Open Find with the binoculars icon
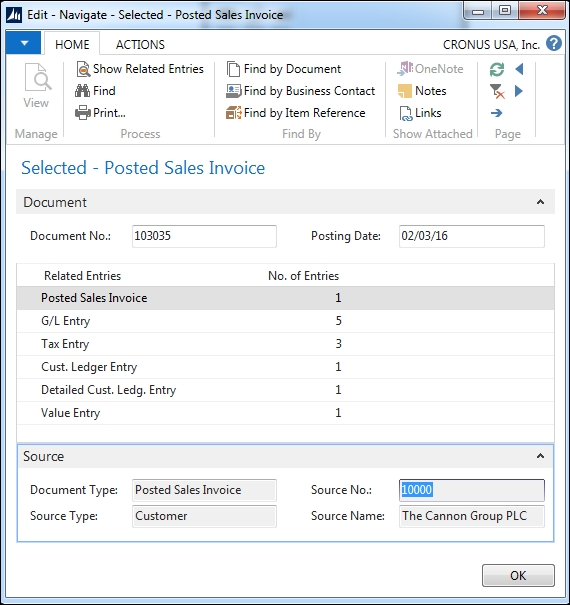The width and height of the screenshot is (570, 605). pos(82,91)
